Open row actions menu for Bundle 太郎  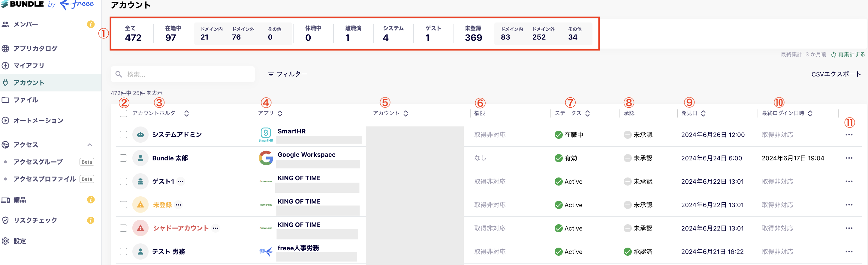tap(849, 158)
